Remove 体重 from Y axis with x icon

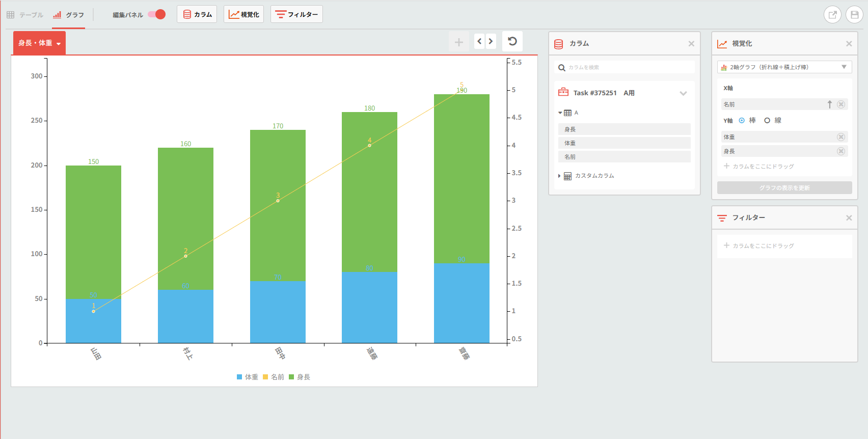pos(841,137)
